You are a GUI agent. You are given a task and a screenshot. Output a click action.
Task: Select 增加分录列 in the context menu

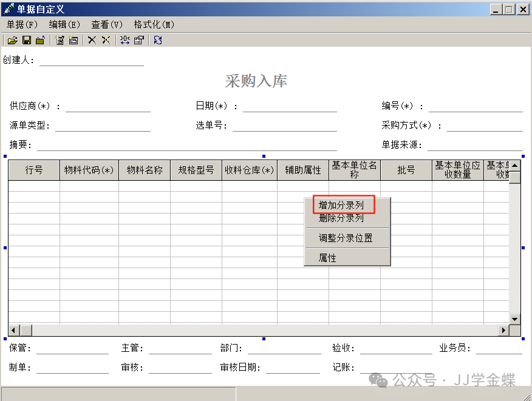click(341, 205)
